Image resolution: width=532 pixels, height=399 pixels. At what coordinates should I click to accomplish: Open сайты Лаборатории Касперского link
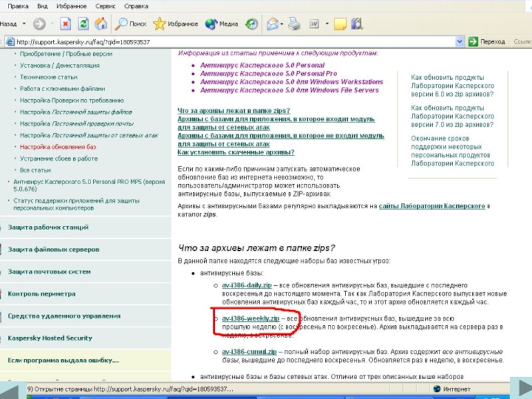[x=432, y=206]
